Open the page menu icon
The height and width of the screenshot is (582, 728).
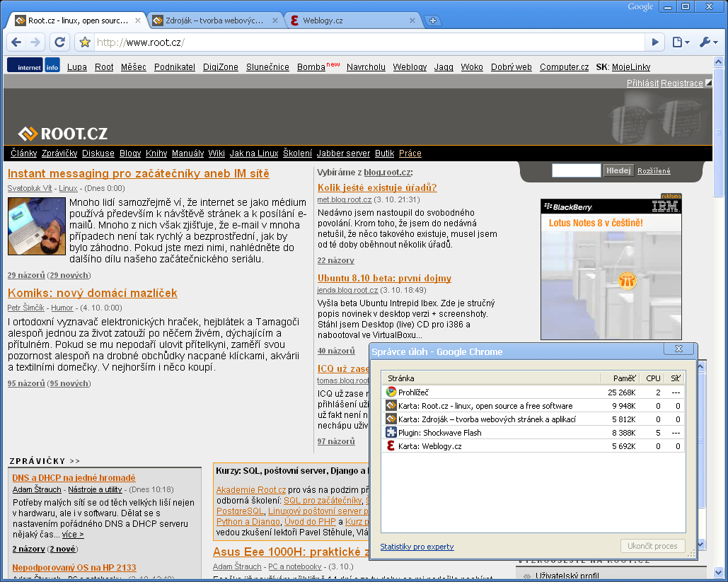pyautogui.click(x=681, y=42)
